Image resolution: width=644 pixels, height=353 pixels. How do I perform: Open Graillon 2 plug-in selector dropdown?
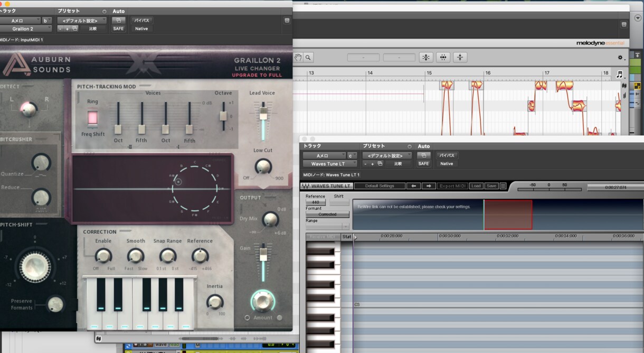tap(25, 29)
